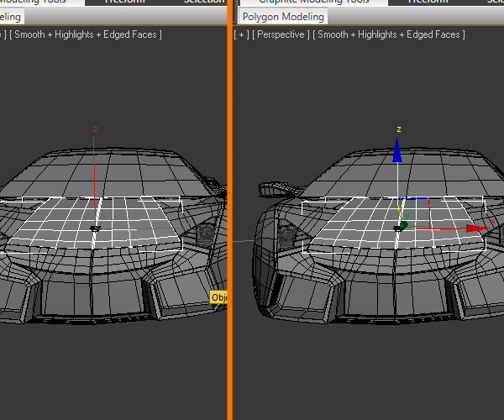Click the XY plane handle square of gizmo

point(416,213)
